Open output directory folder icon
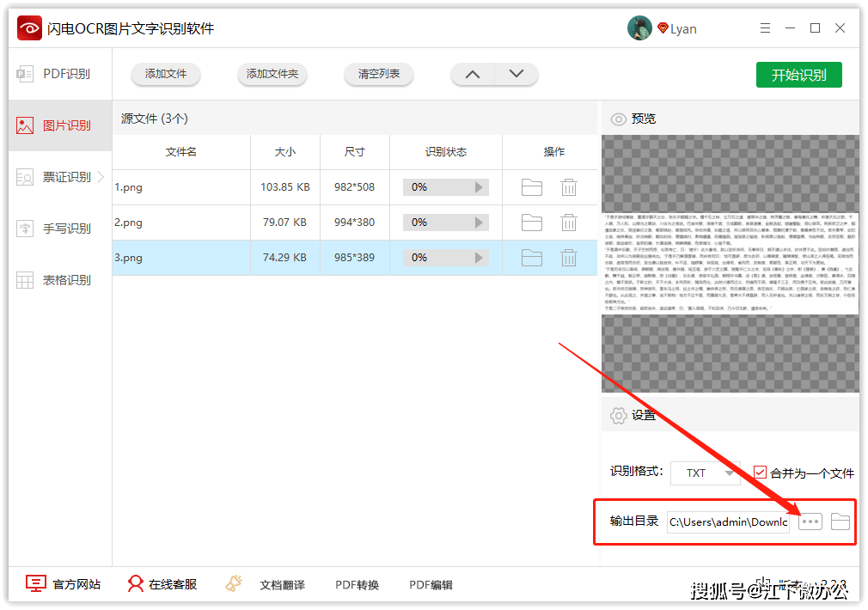The image size is (868, 610). (840, 522)
